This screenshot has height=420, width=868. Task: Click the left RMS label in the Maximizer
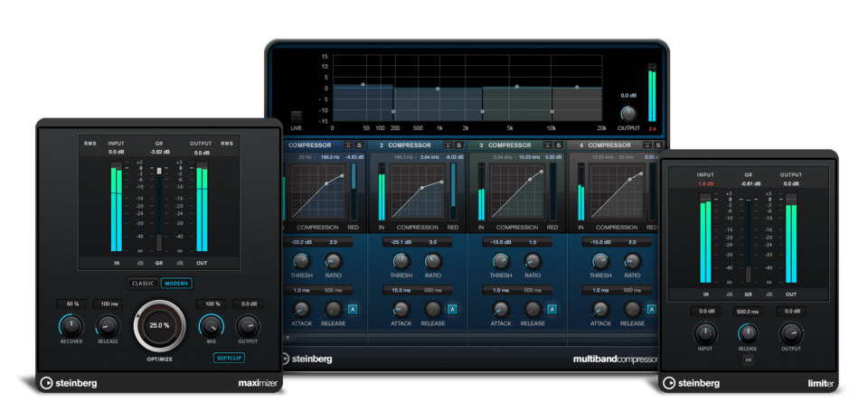[90, 144]
